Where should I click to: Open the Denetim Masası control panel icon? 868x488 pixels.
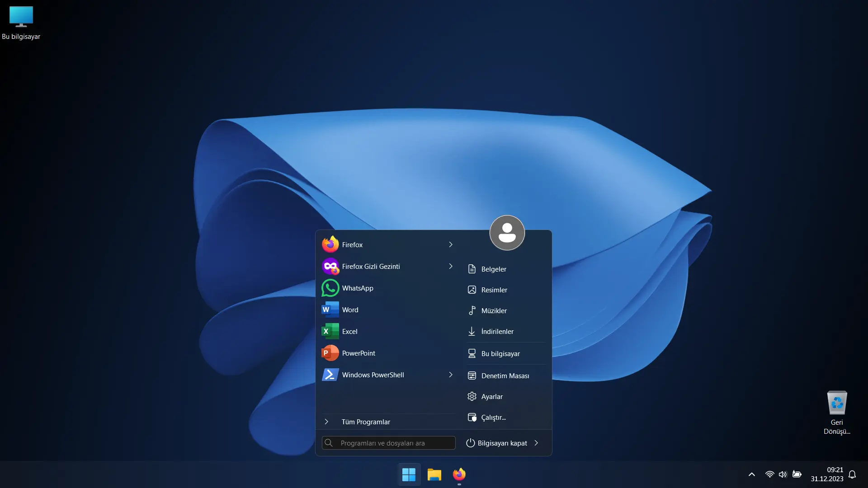pyautogui.click(x=472, y=375)
